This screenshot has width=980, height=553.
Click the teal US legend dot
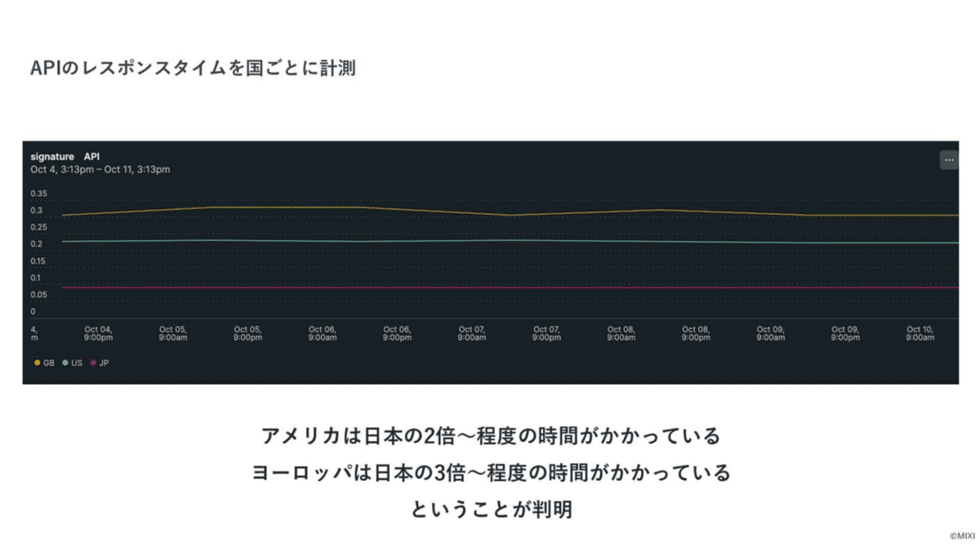tap(65, 363)
